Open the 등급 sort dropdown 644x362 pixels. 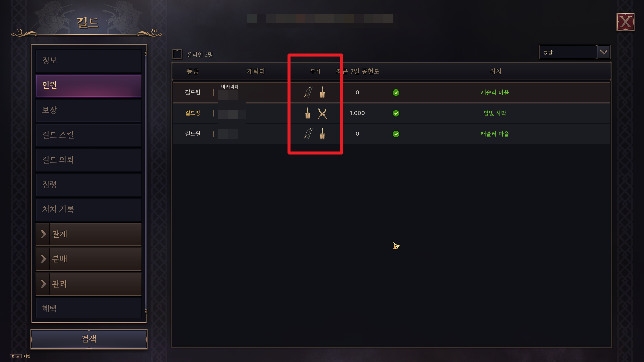pyautogui.click(x=575, y=52)
